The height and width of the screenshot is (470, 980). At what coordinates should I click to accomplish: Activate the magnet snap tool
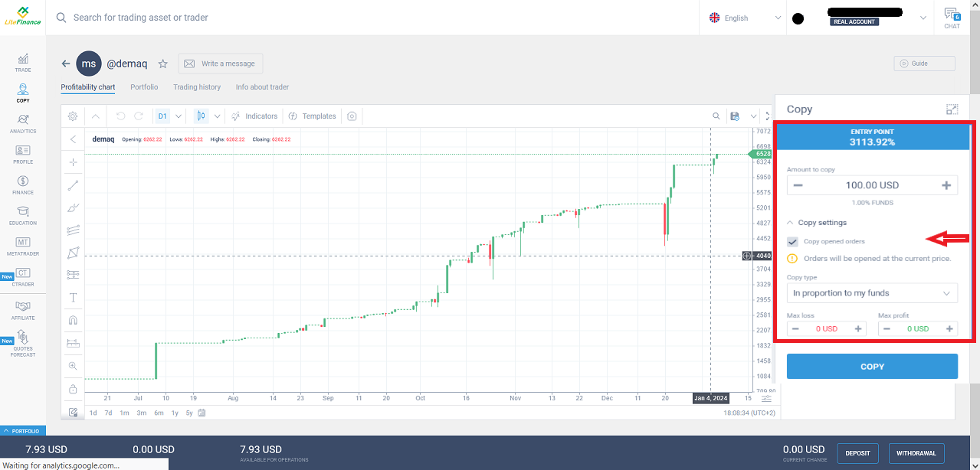[x=74, y=320]
